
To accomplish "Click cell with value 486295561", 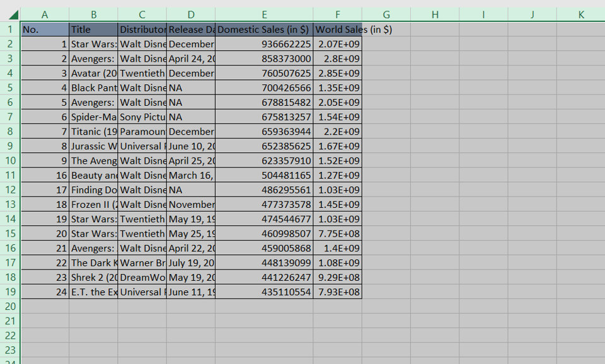I will click(x=264, y=190).
